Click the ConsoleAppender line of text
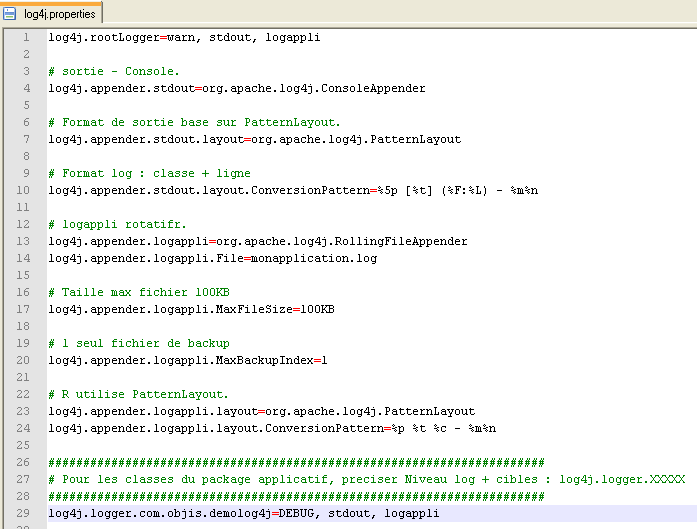The image size is (697, 529). [236, 88]
